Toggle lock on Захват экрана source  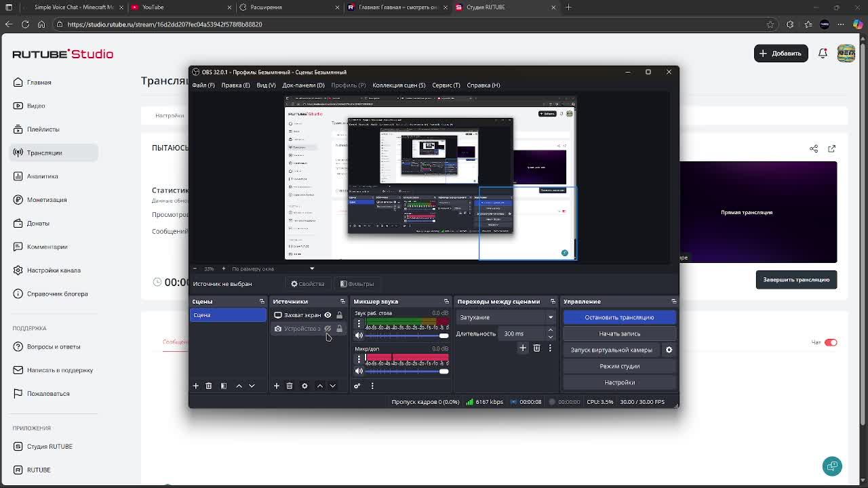click(x=340, y=315)
